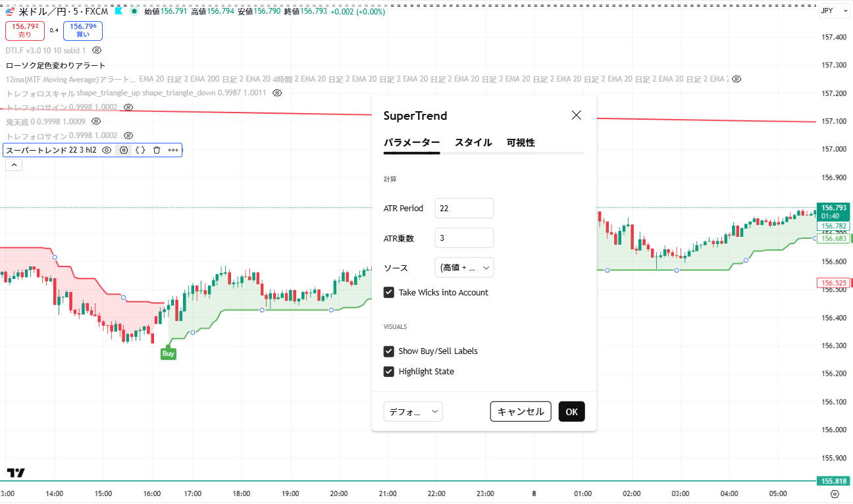Viewport: 853px width, 504px height.
Task: Switch to the スタイル tab
Action: [473, 142]
